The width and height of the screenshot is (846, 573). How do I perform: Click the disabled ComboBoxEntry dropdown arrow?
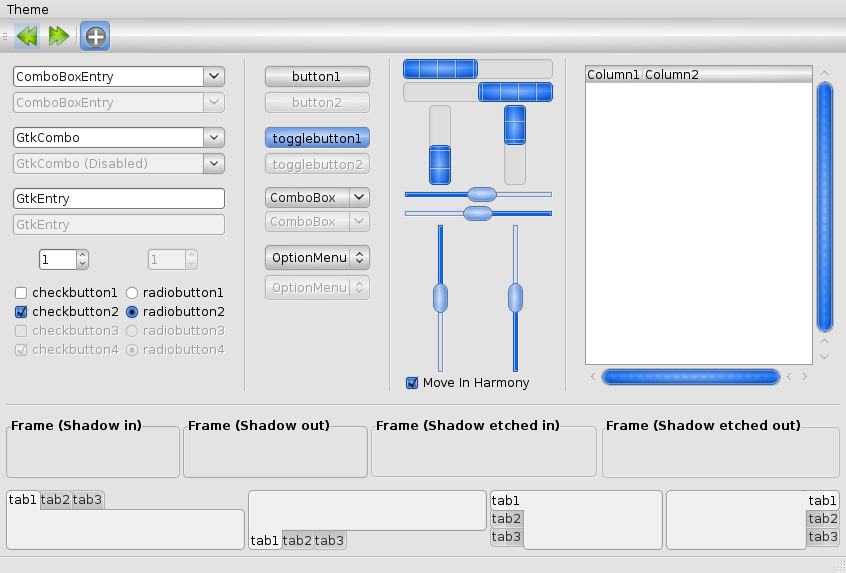point(214,103)
